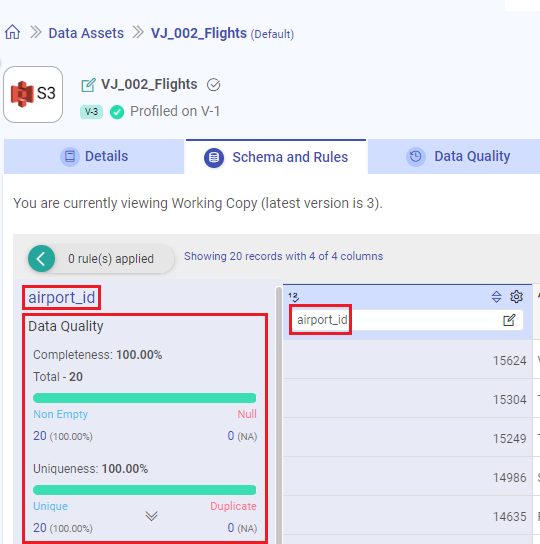Open the 0 rule(s) applied pill
Image resolution: width=540 pixels, height=544 pixels.
coord(111,259)
